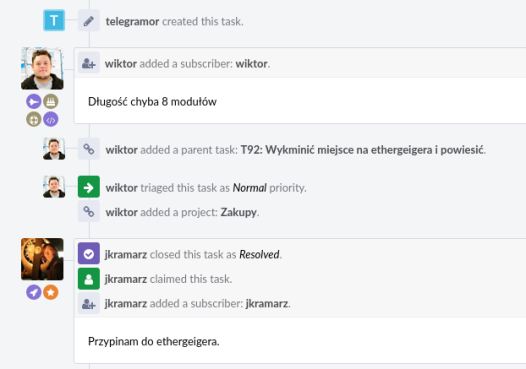Open wiktor's large profile photo

(x=42, y=68)
